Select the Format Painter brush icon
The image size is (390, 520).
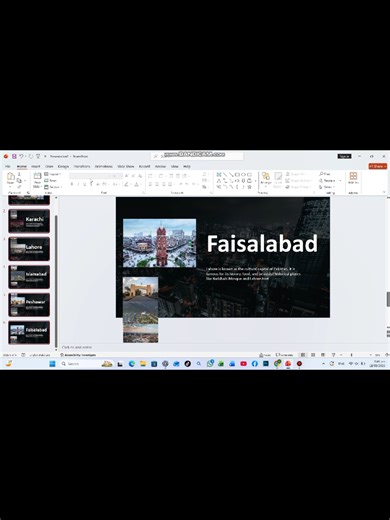19,187
